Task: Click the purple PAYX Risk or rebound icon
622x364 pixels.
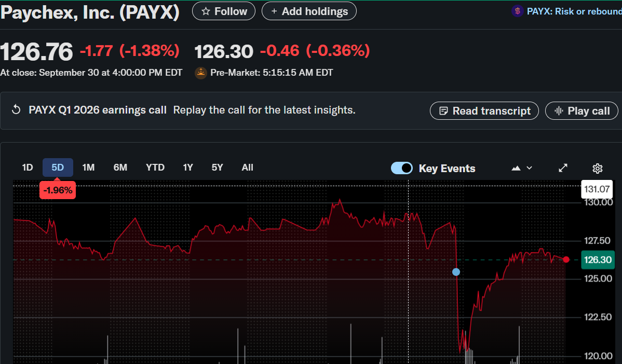Action: click(517, 11)
